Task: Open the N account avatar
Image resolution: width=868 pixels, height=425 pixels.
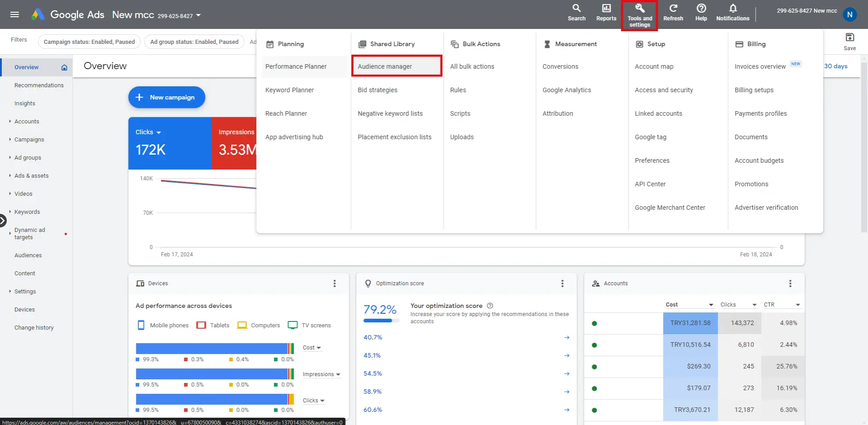Action: click(849, 14)
